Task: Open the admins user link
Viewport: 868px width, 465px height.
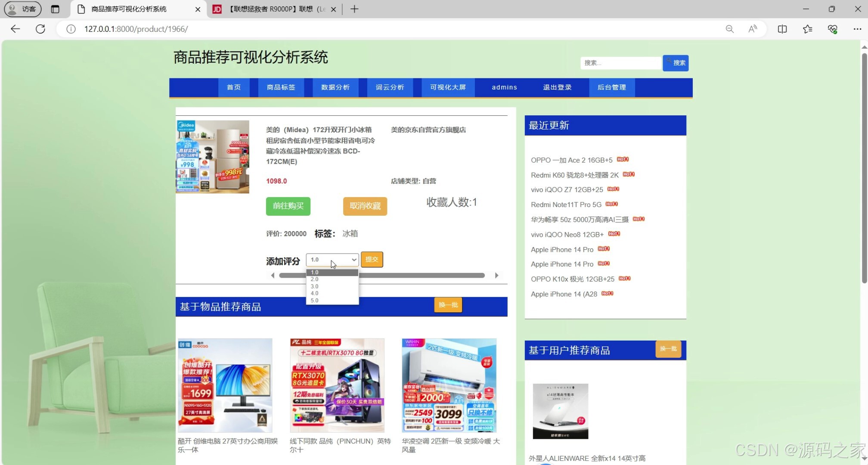Action: click(504, 87)
